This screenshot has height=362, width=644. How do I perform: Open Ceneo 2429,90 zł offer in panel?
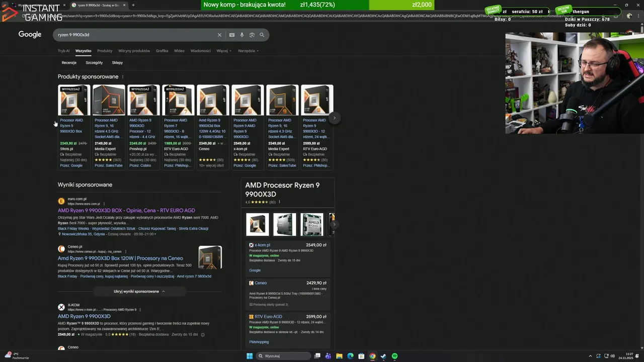point(288,294)
